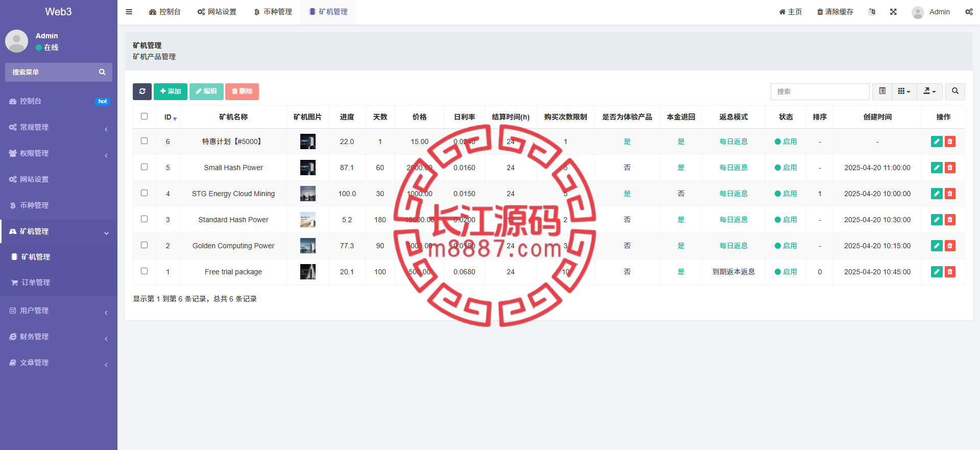Select Standard Hash Power row checkbox
The height and width of the screenshot is (450, 980).
[144, 219]
